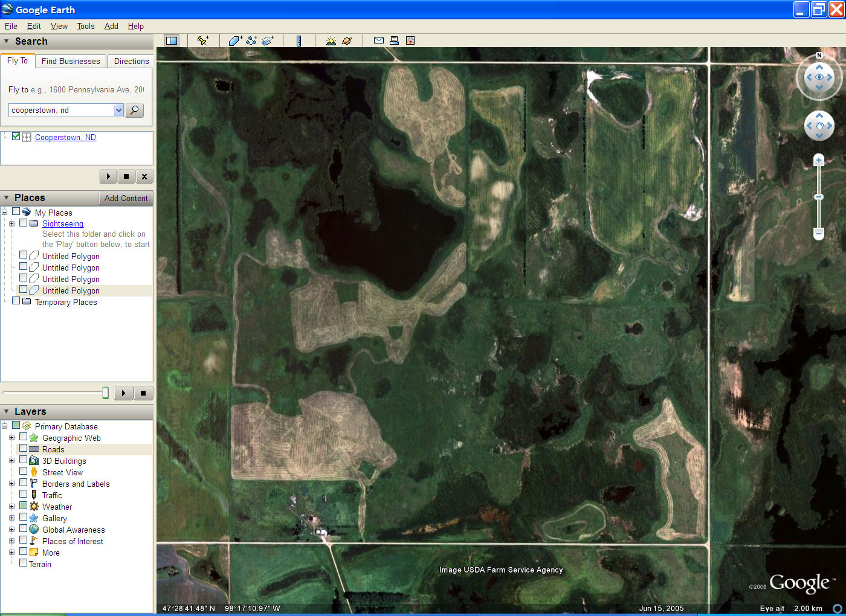
Task: Open the Cooperstown, ND result link
Action: coord(65,137)
